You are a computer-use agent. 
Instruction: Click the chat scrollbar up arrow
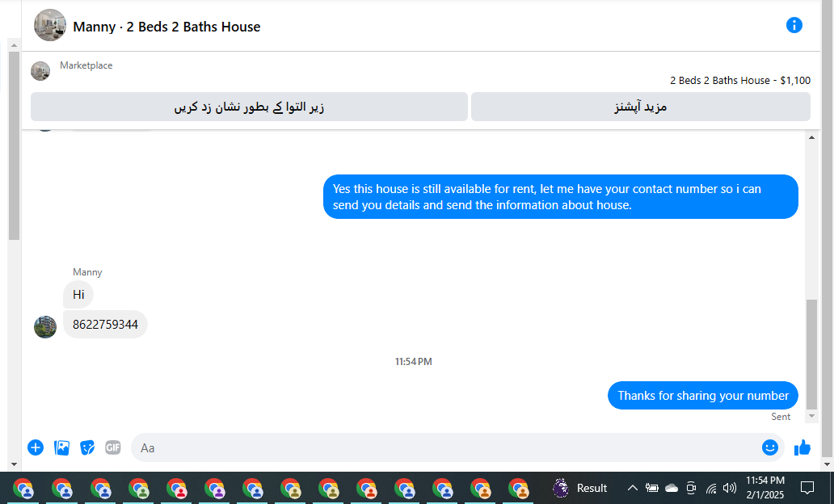(811, 137)
